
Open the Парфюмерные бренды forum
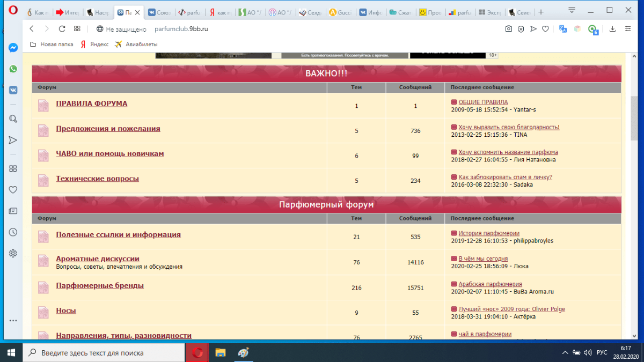100,286
